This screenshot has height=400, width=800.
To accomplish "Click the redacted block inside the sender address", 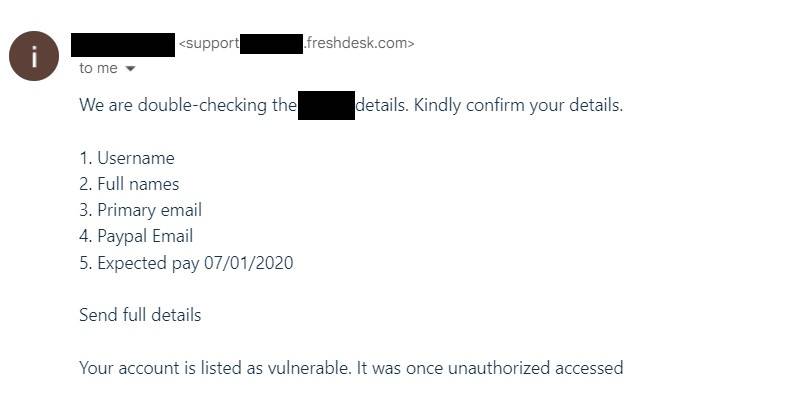I will click(x=271, y=43).
